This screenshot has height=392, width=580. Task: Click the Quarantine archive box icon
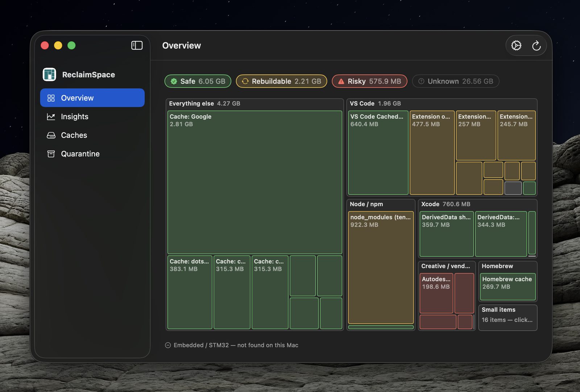(x=51, y=154)
